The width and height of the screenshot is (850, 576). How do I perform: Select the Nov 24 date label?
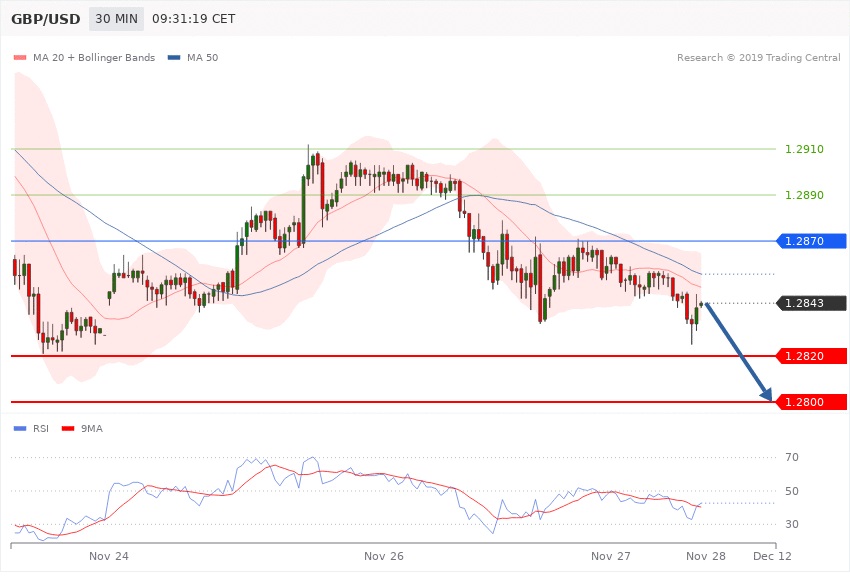pos(109,555)
